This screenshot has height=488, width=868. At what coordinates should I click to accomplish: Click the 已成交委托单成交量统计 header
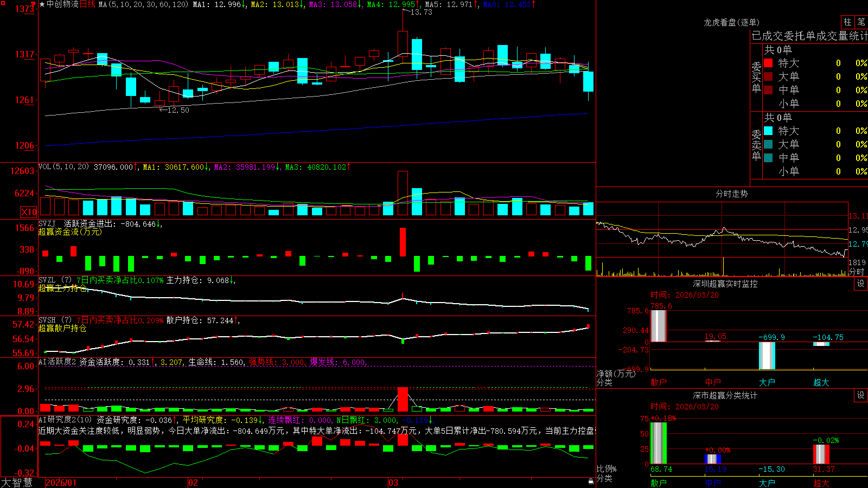pyautogui.click(x=809, y=36)
